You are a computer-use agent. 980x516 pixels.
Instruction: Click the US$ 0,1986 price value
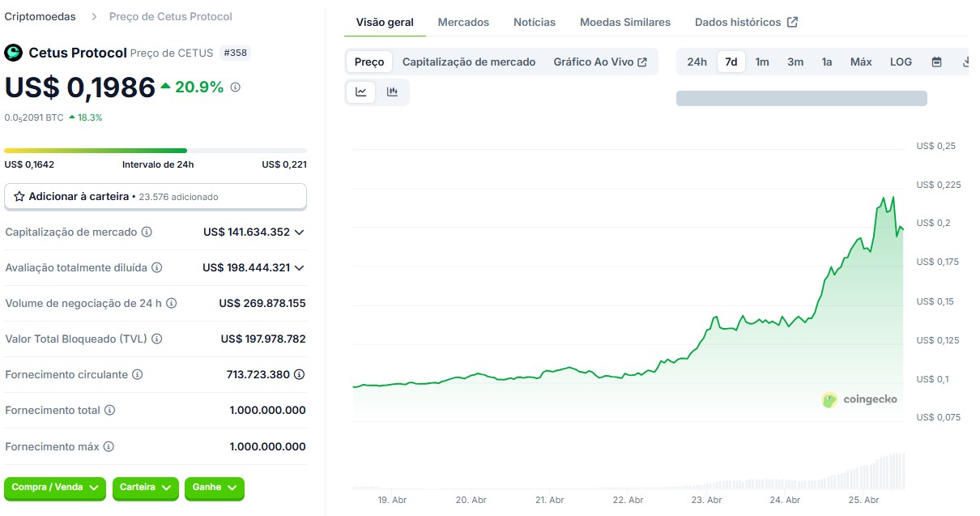(80, 87)
